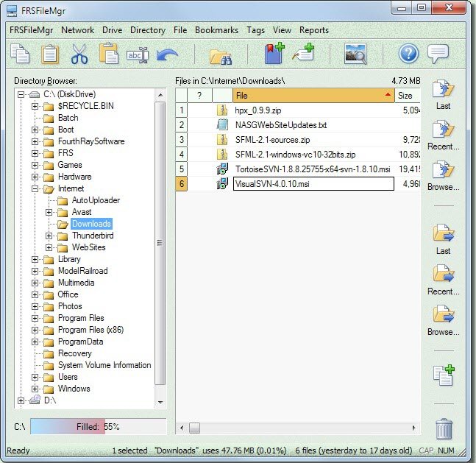Click the file list horizontal scrollbar thumb
This screenshot has height=463, width=476.
point(194,428)
